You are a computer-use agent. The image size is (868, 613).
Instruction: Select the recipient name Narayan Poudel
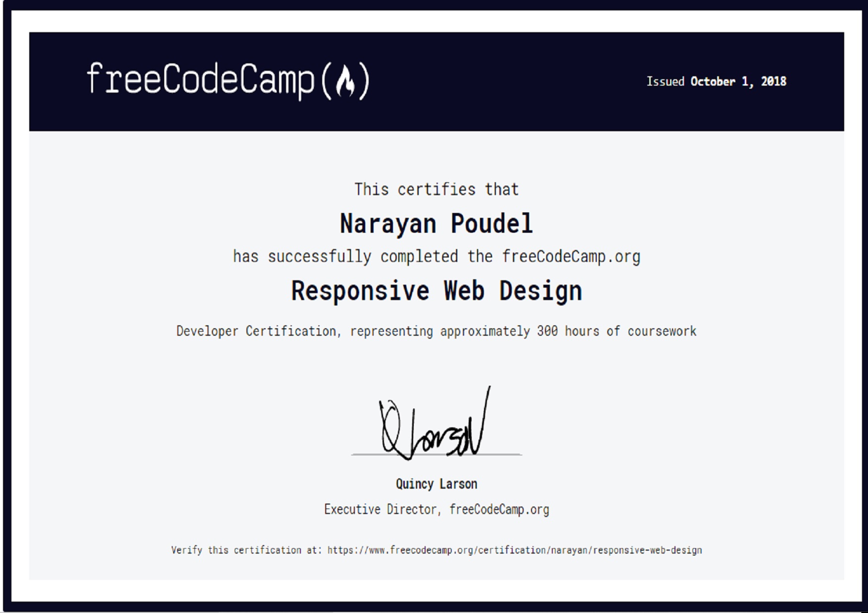point(436,224)
